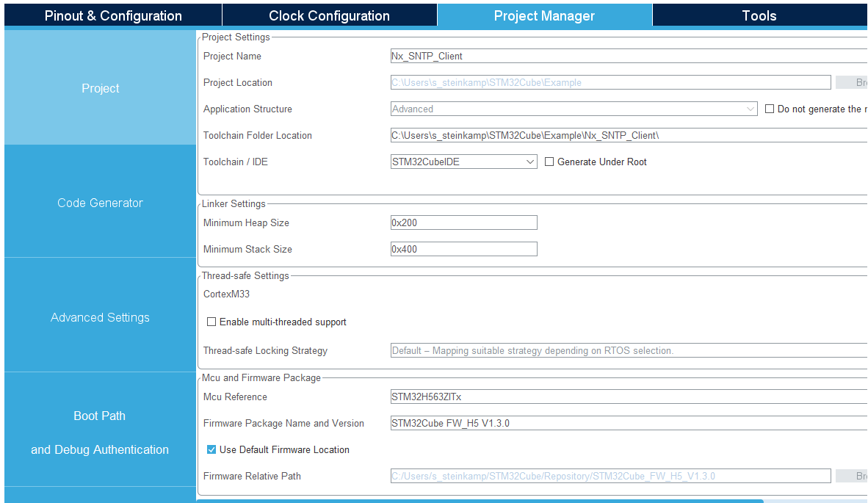Click Browse button for Project Location
This screenshot has height=503, width=868.
click(x=851, y=82)
